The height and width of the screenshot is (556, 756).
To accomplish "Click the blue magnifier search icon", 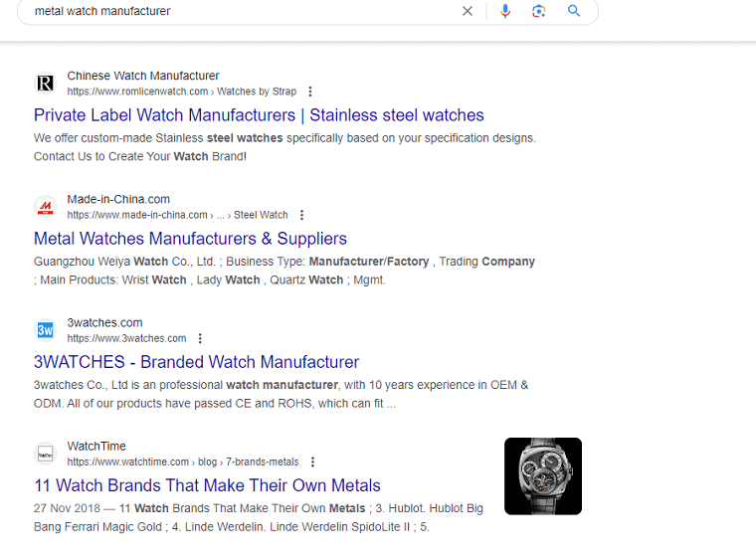I will click(573, 11).
